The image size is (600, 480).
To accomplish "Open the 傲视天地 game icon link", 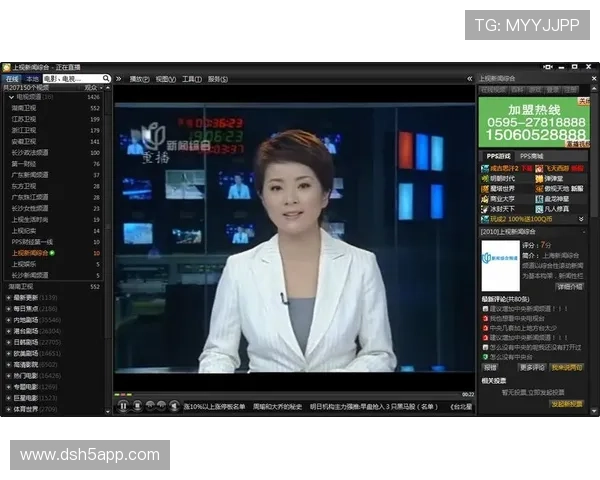I will (x=539, y=189).
